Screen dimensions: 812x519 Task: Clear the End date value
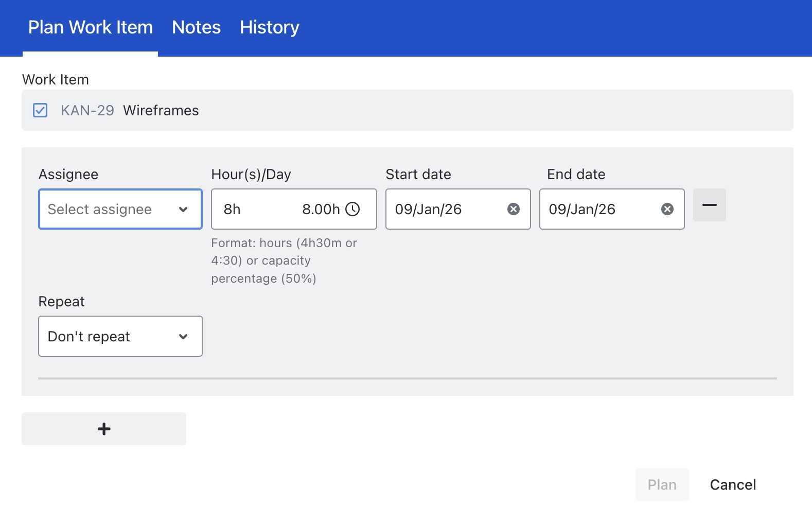point(667,209)
